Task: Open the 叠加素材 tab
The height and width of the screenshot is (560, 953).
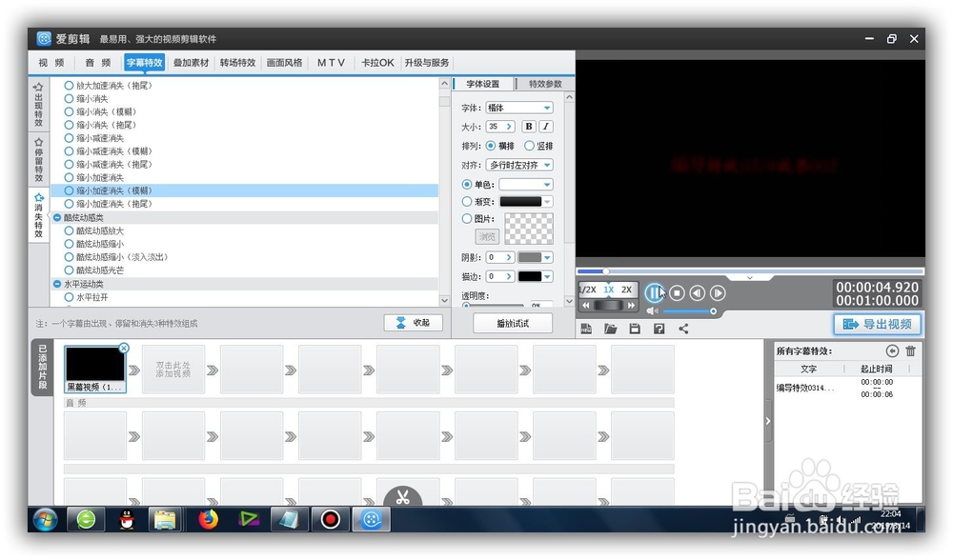Action: click(x=191, y=63)
